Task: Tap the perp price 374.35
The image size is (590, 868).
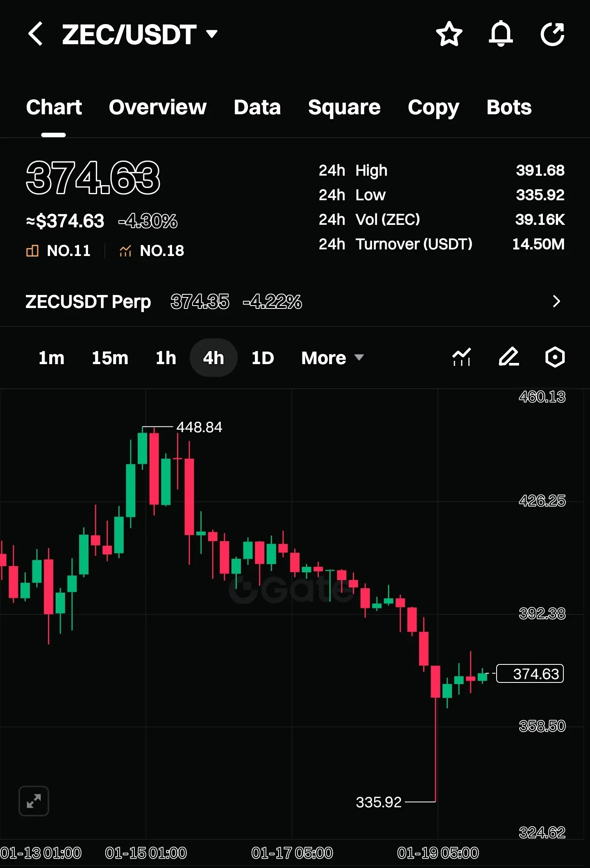Action: click(x=200, y=302)
